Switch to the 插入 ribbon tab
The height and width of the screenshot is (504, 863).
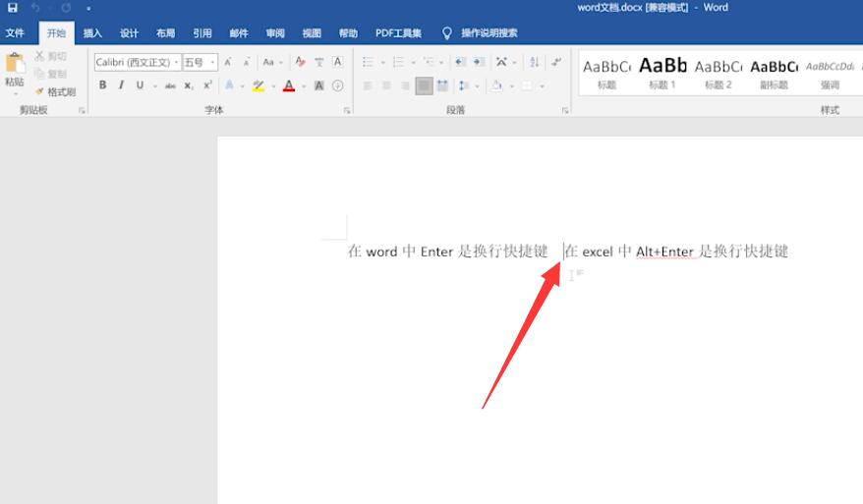tap(92, 33)
